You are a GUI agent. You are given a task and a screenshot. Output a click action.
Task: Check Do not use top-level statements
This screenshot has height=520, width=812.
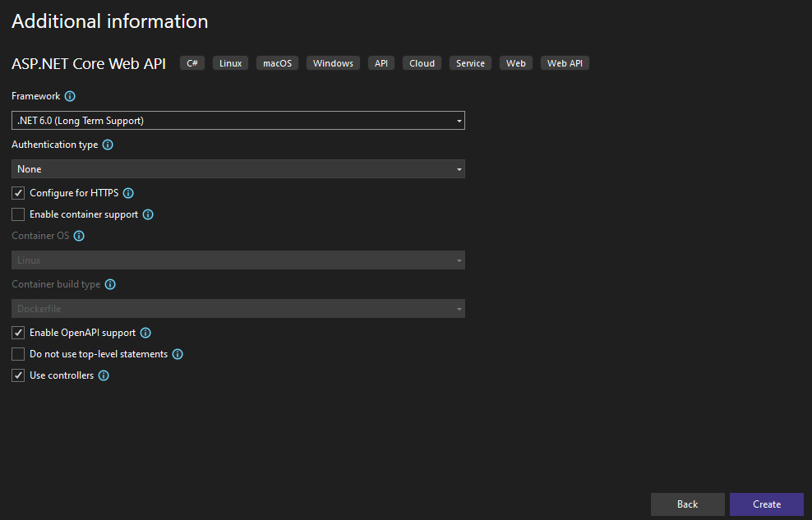tap(18, 354)
